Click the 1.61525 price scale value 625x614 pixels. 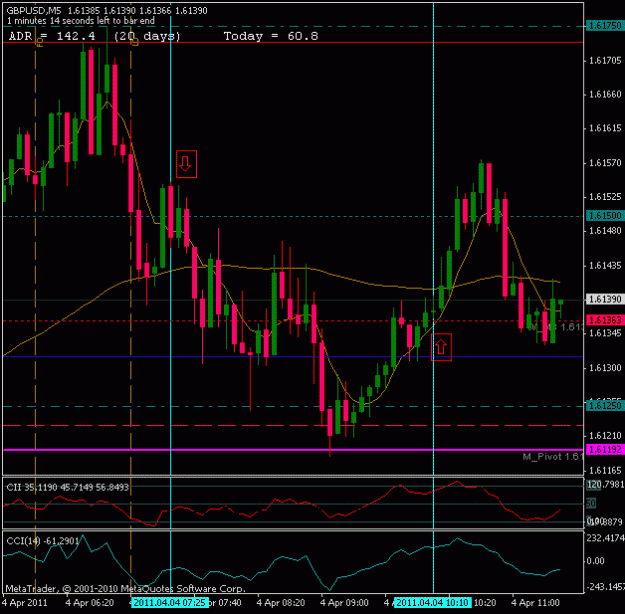605,197
